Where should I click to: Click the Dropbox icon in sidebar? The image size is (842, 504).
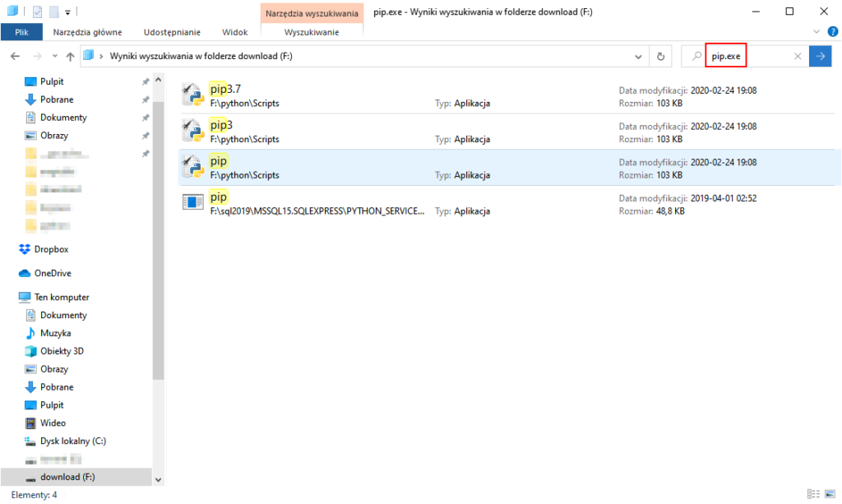point(24,249)
